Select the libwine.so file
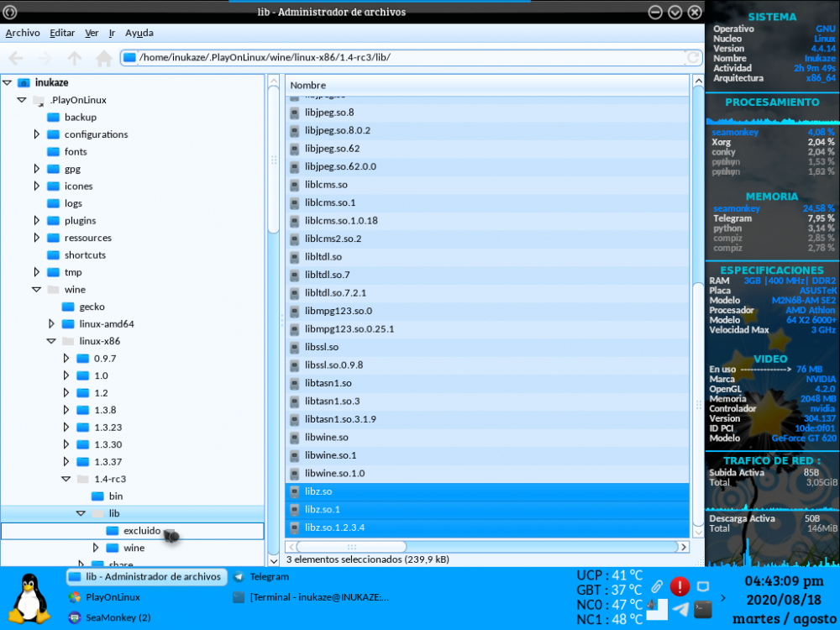 click(x=326, y=438)
